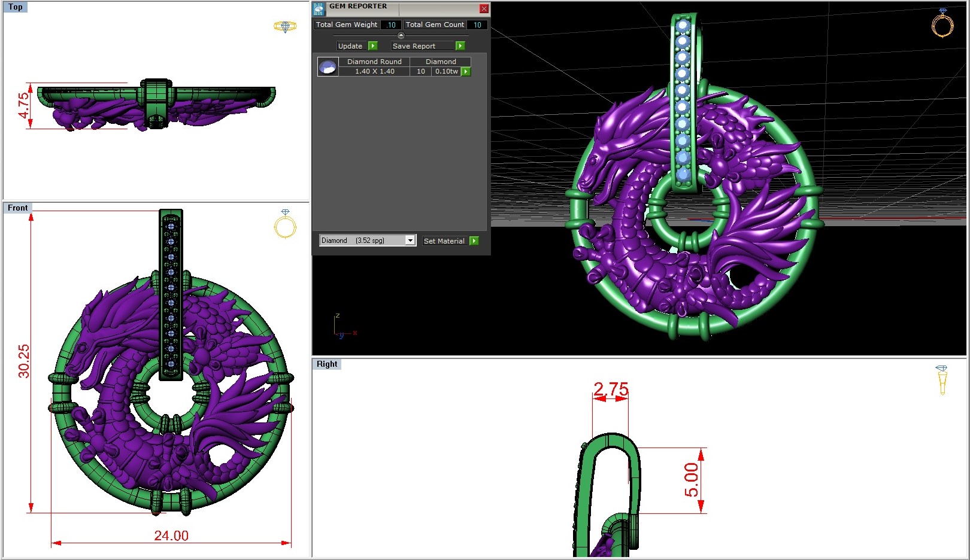Select the Diamond Round cell
The image size is (970, 560).
(374, 62)
